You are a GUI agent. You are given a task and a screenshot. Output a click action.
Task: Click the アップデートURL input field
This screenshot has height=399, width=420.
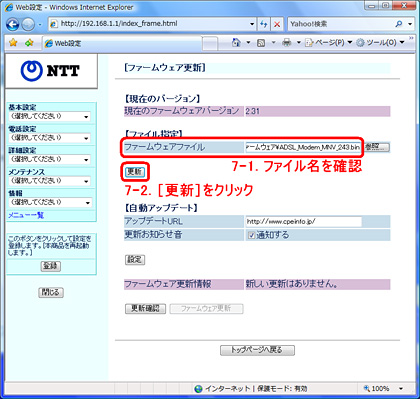pos(304,222)
